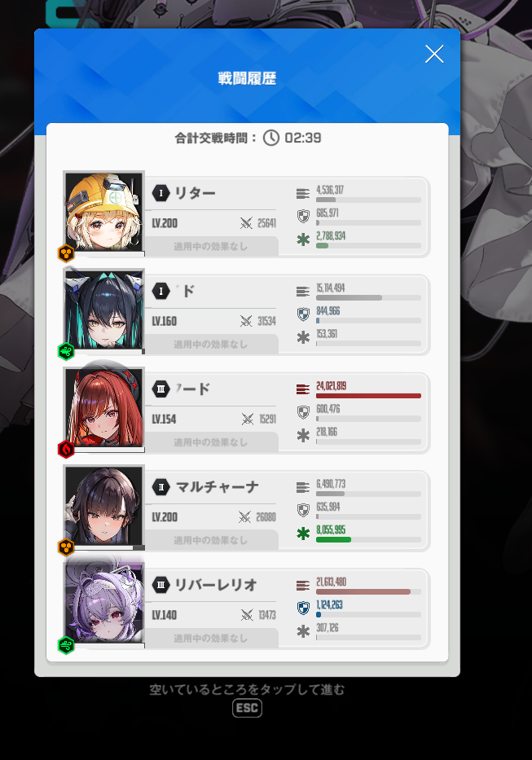Click the red-haired LV.154 character portrait

tap(104, 408)
